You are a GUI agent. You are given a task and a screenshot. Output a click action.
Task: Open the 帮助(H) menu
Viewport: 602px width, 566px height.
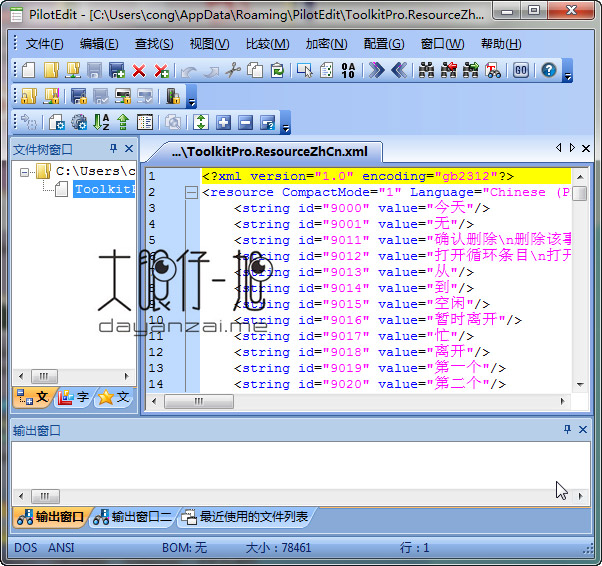click(501, 44)
